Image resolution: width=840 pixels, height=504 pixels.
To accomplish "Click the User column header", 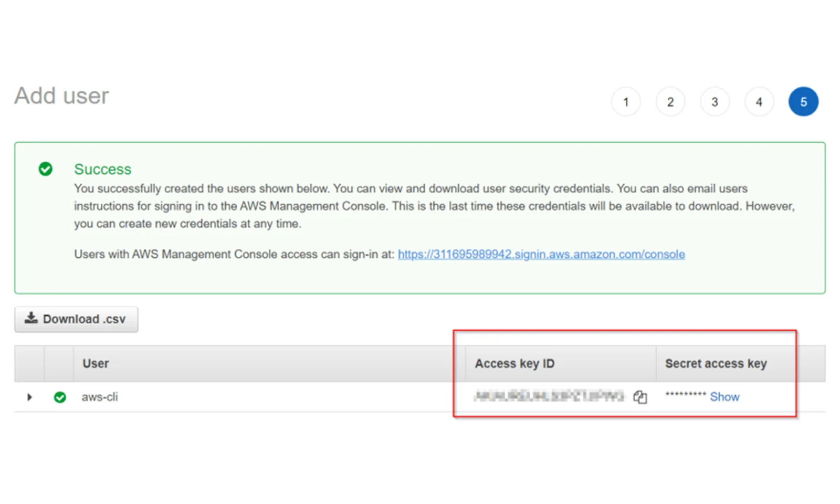I will point(96,363).
